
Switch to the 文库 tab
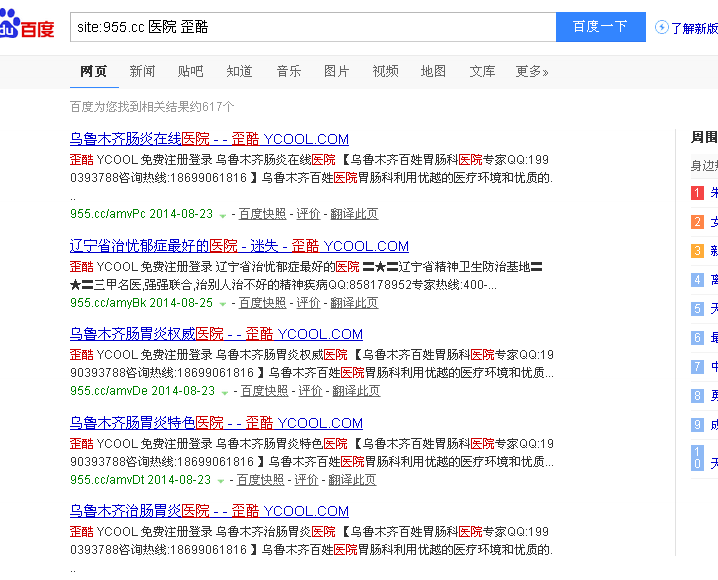tap(482, 71)
